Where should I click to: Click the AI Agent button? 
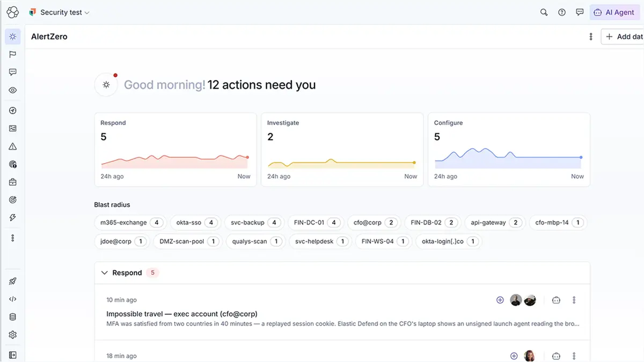point(614,12)
